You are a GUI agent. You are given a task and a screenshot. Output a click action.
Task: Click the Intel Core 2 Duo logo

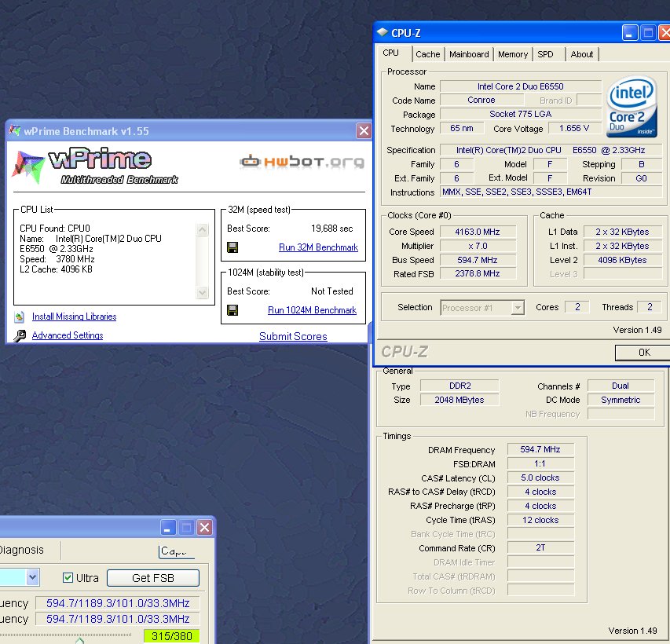pyautogui.click(x=632, y=106)
